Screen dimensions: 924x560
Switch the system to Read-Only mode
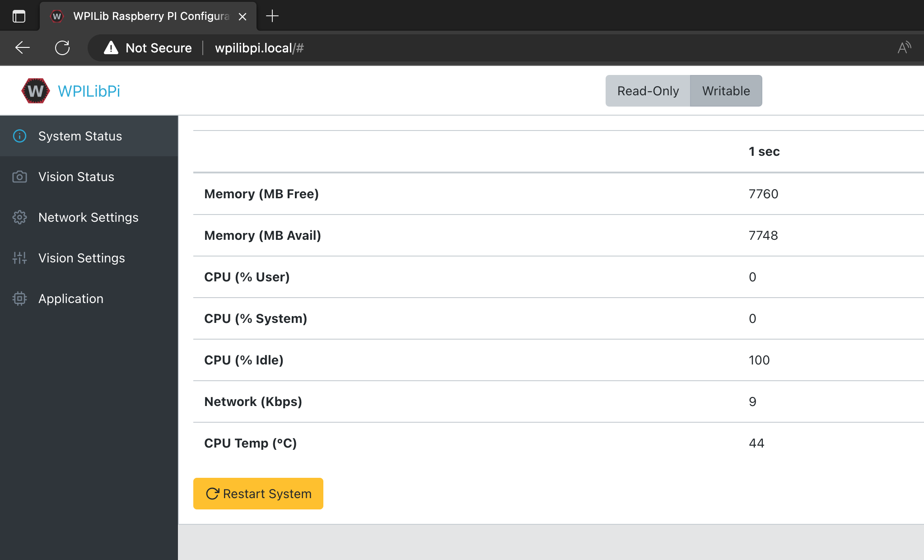point(648,90)
